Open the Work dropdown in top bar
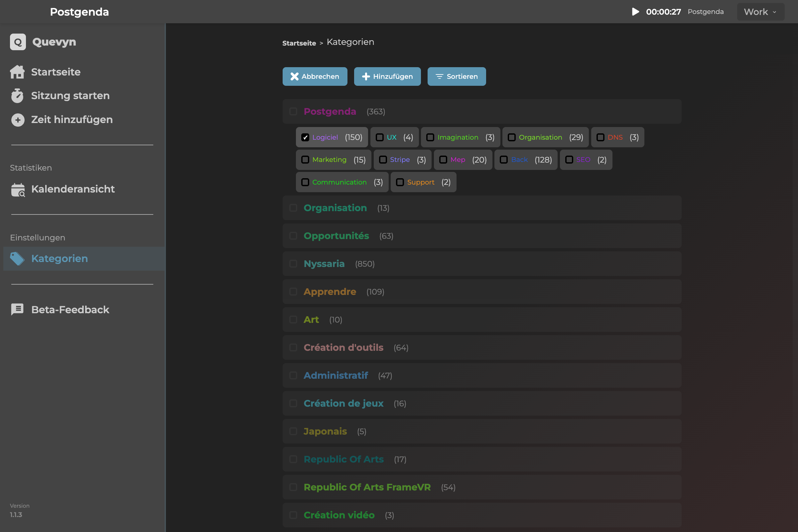This screenshot has height=532, width=798. coord(760,12)
